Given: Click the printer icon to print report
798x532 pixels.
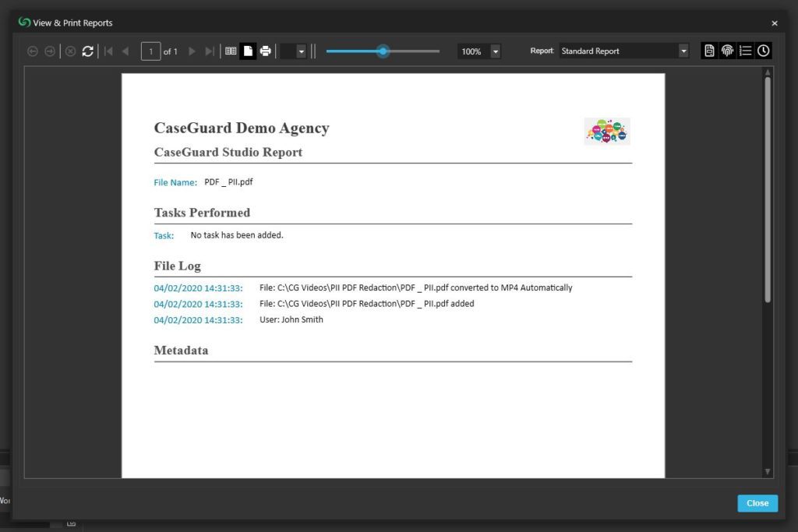Looking at the screenshot, I should pyautogui.click(x=265, y=51).
